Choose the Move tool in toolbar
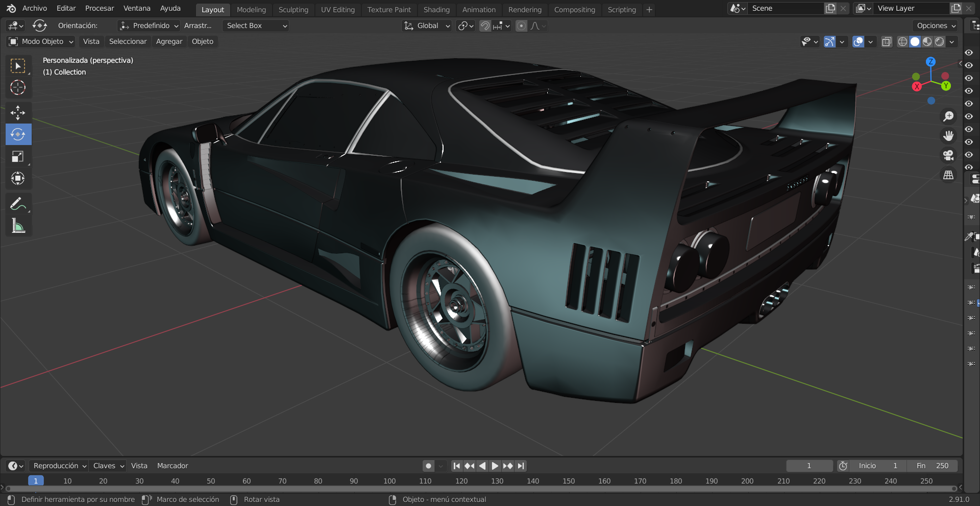This screenshot has height=506, width=980. pos(18,112)
